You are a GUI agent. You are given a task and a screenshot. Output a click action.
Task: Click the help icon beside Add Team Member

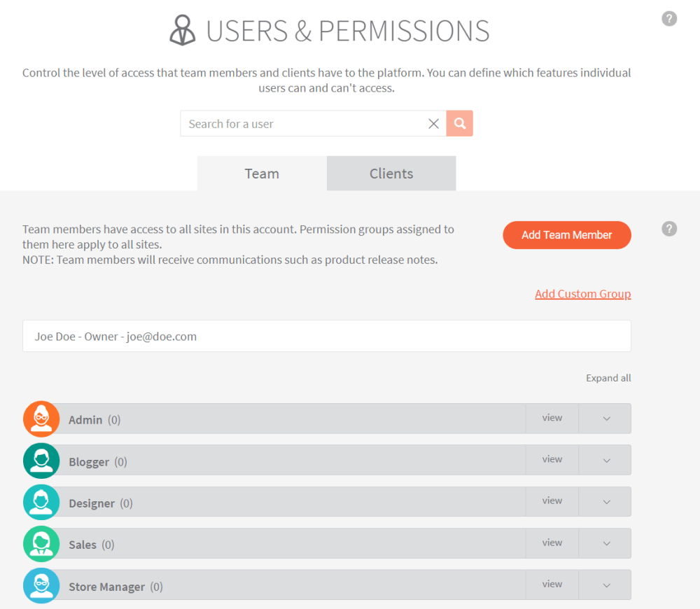[668, 229]
